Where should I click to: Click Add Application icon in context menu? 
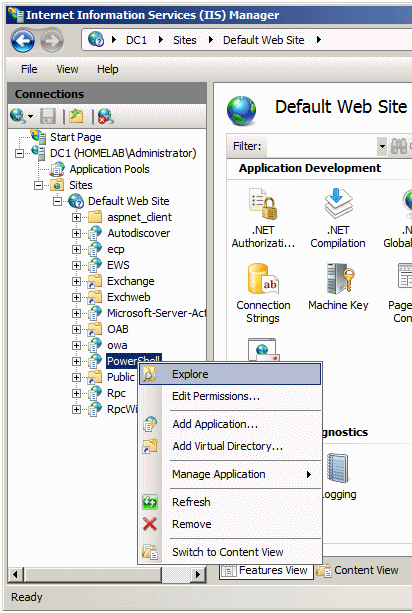tap(150, 424)
